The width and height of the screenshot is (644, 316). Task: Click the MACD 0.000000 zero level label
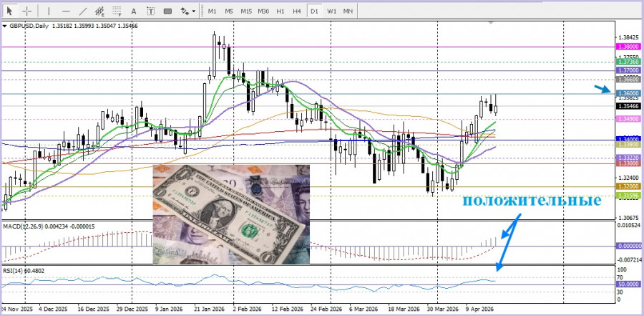(x=629, y=246)
